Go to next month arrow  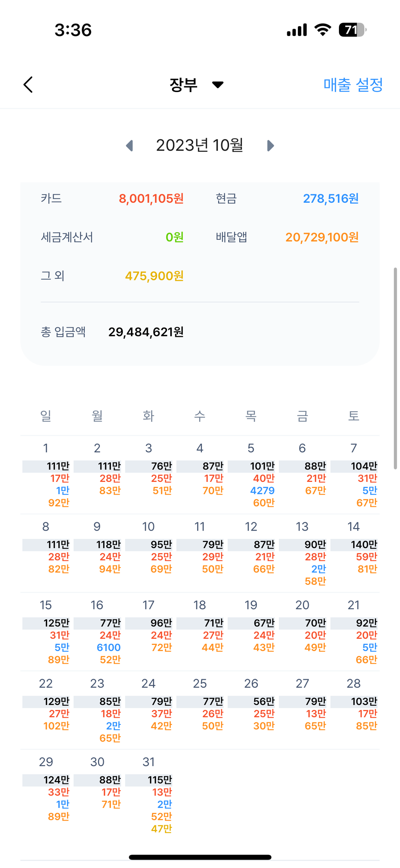270,146
